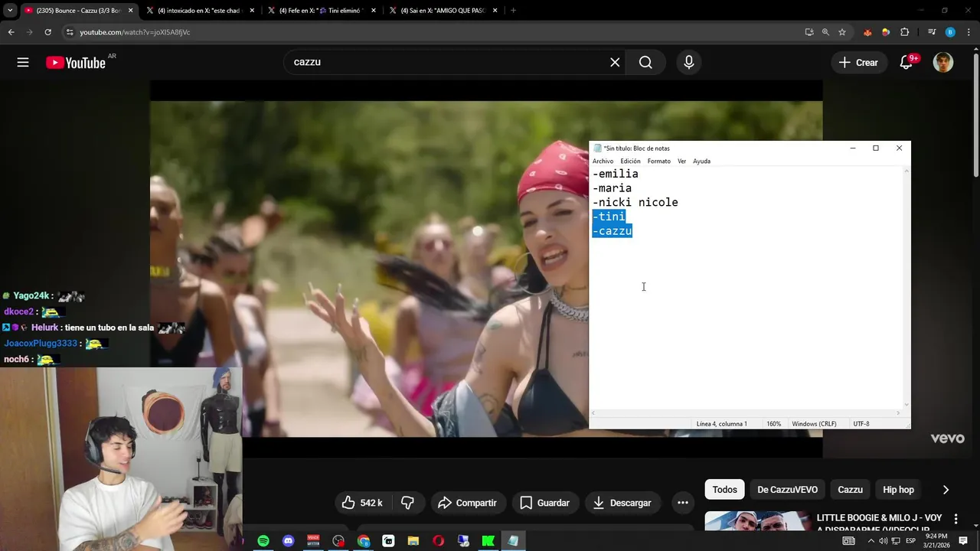Open Chrome profile avatar
The image size is (980, 551).
[950, 32]
